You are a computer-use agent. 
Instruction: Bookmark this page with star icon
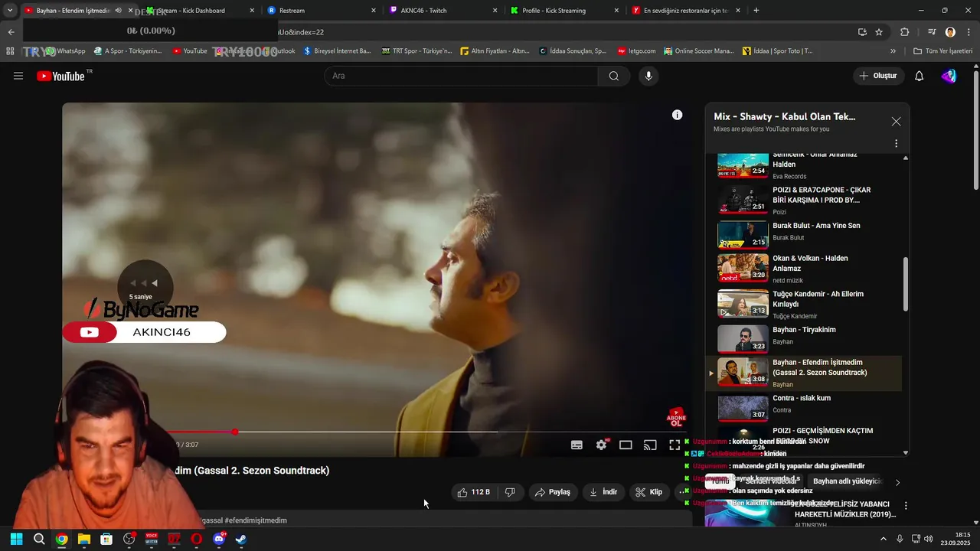[x=879, y=32]
